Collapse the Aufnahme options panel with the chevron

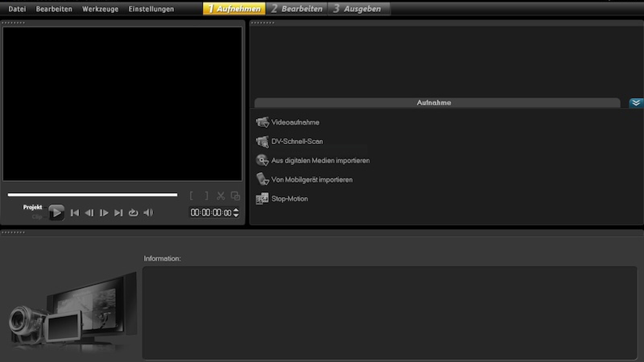pyautogui.click(x=636, y=103)
